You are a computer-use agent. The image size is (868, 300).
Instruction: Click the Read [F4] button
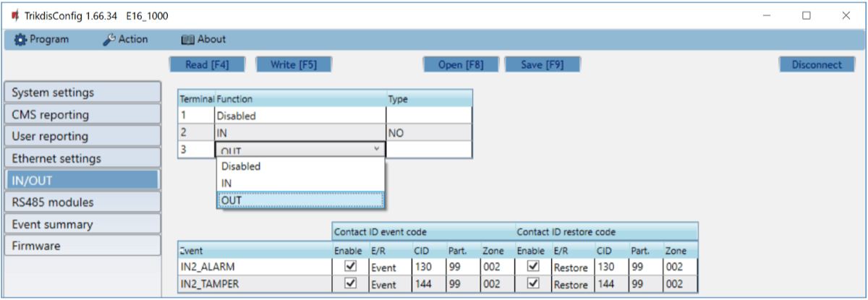(x=207, y=64)
